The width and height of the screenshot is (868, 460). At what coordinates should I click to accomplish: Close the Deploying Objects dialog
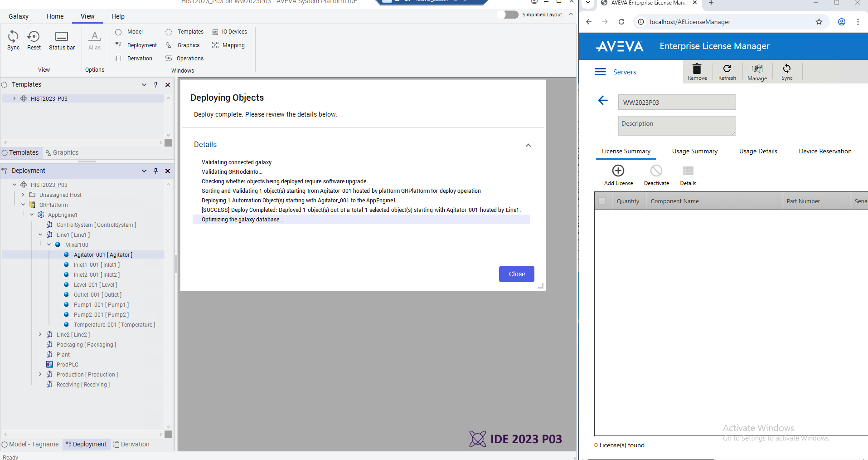click(x=517, y=274)
